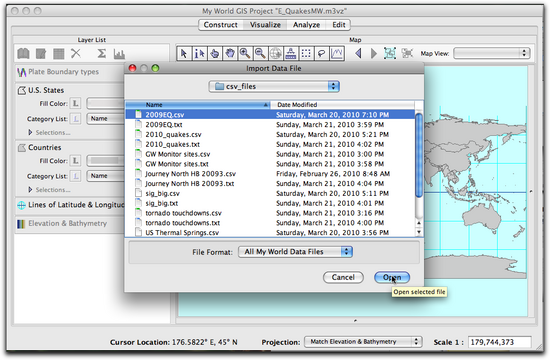Click the measure distance ruler tool
This screenshot has height=360, width=550.
point(291,53)
